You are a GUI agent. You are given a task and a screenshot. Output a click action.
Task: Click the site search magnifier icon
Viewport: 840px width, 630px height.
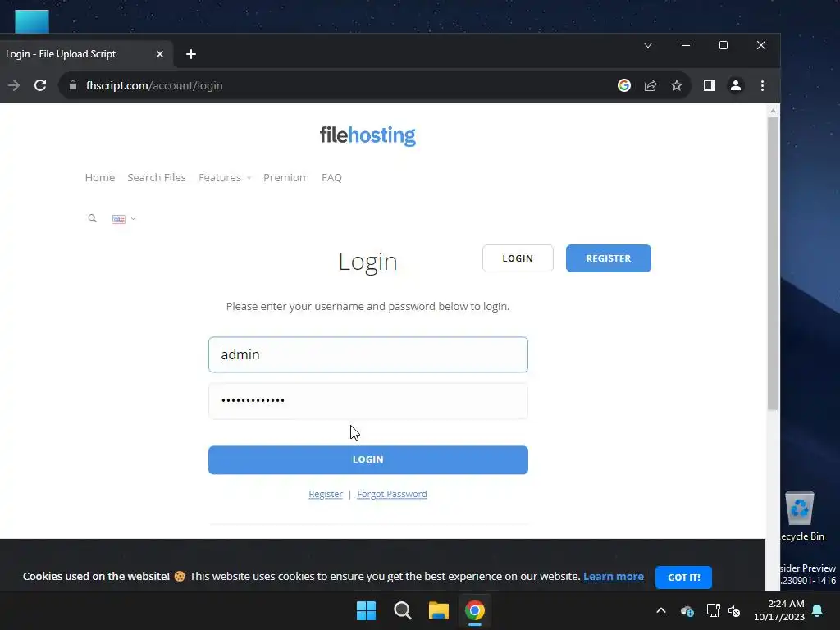92,218
